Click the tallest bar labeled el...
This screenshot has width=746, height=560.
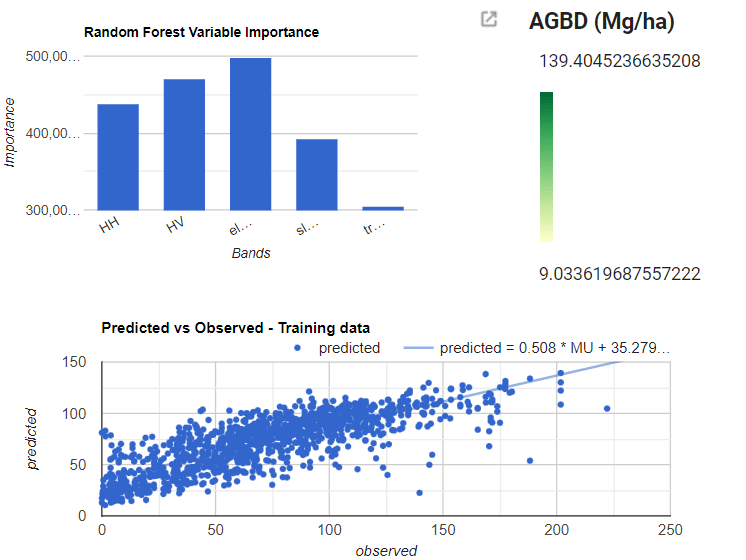coord(250,134)
